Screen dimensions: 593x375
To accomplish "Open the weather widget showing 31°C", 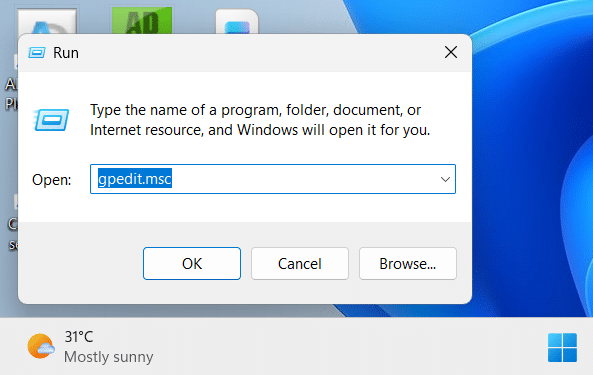I will 90,347.
